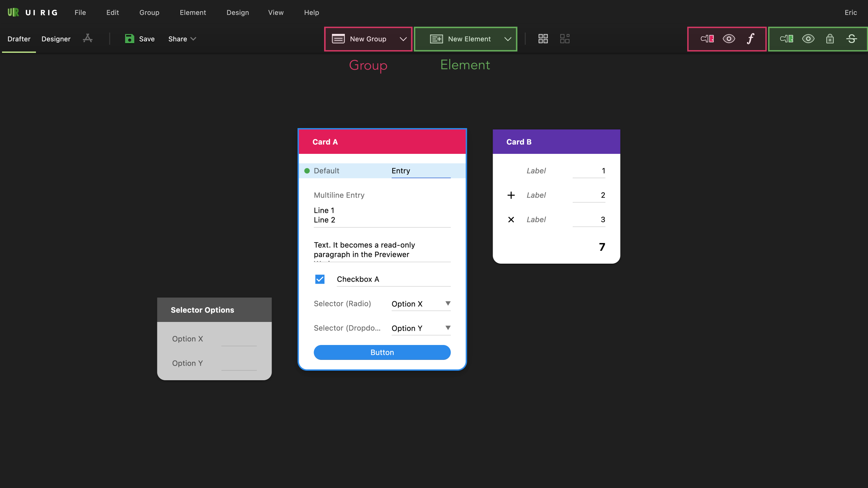Switch to the Designer tab
This screenshot has width=868, height=488.
pyautogui.click(x=56, y=39)
